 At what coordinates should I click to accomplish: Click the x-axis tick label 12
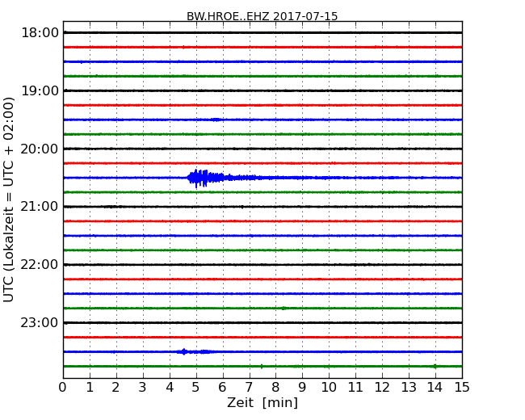(382, 387)
